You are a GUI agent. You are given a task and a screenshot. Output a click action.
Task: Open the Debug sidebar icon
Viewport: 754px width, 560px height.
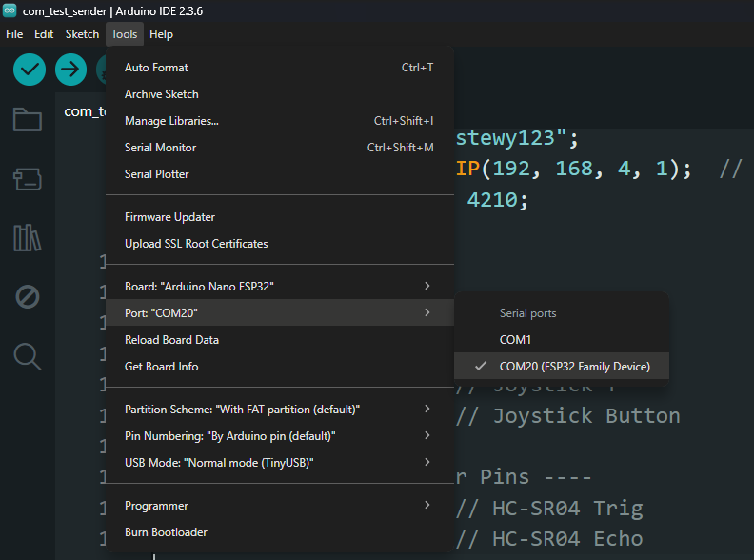[x=28, y=297]
